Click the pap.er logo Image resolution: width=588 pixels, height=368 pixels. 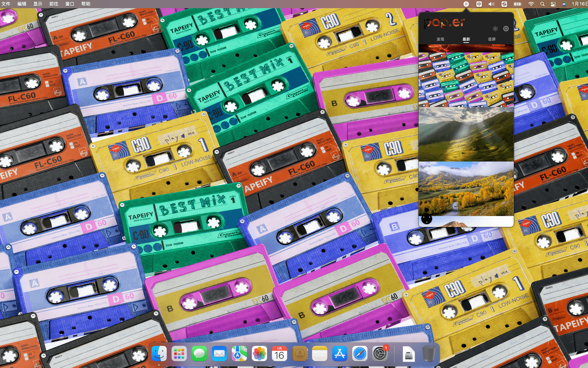point(444,23)
